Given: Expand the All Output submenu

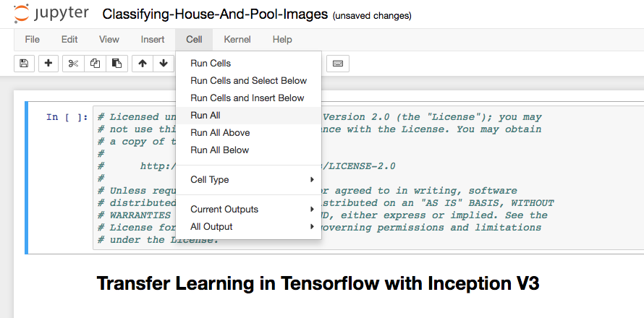Looking at the screenshot, I should [x=248, y=226].
